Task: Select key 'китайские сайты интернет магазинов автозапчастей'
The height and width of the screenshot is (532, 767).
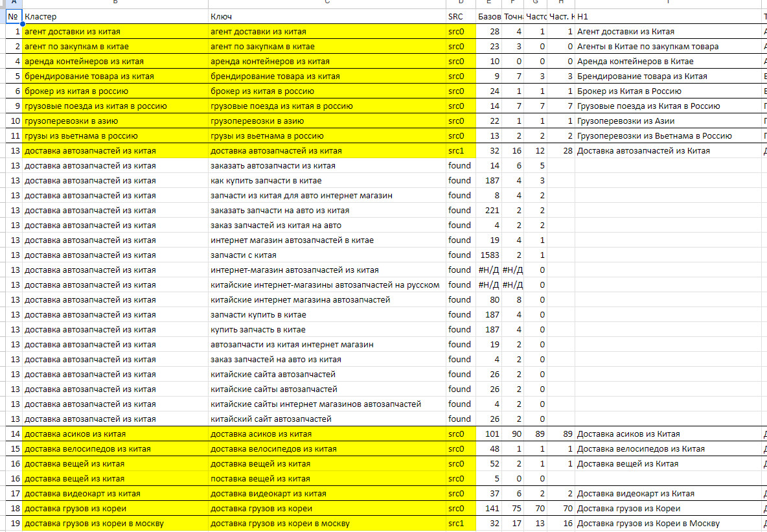Action: pyautogui.click(x=326, y=404)
